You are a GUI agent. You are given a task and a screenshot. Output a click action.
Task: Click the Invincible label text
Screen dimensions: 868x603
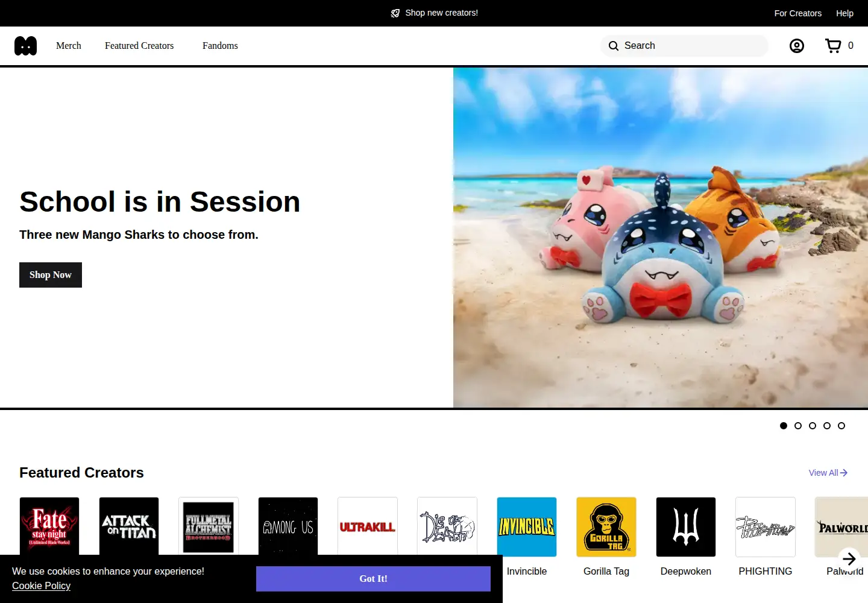[x=527, y=572]
